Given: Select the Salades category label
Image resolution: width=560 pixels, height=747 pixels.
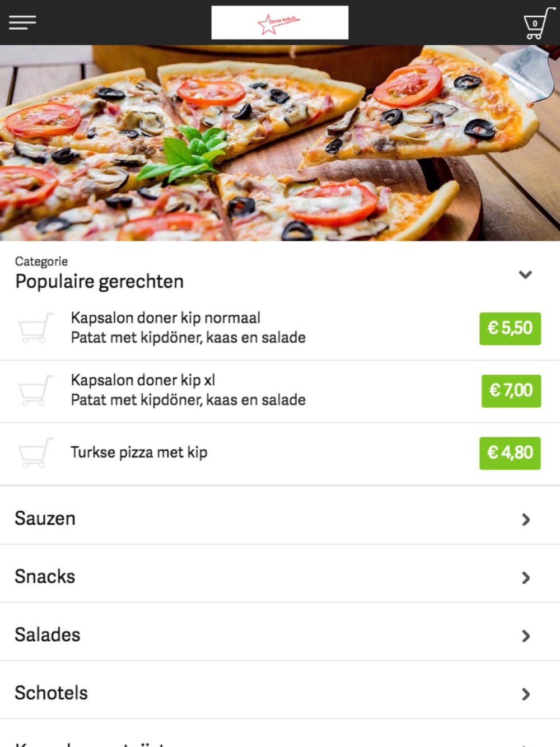Looking at the screenshot, I should 48,635.
